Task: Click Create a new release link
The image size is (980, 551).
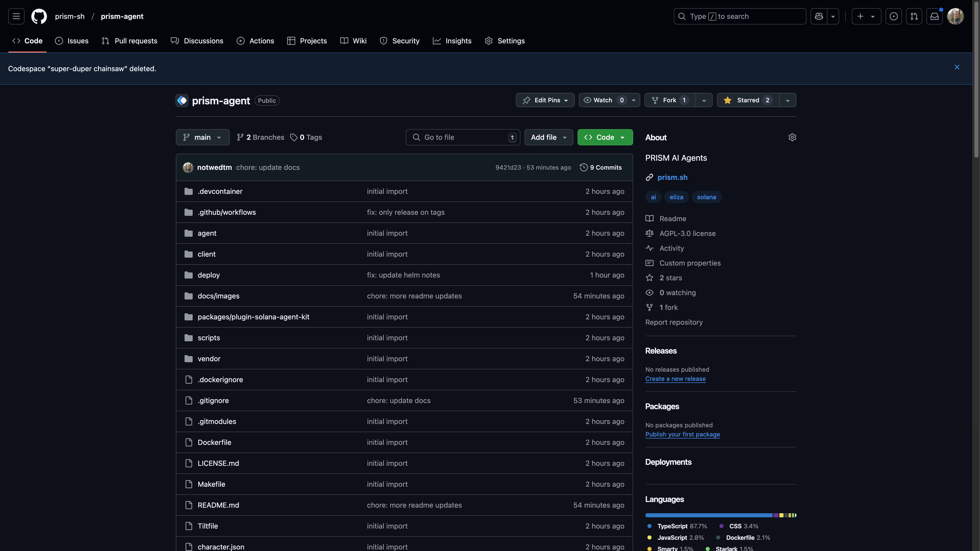Action: [675, 379]
